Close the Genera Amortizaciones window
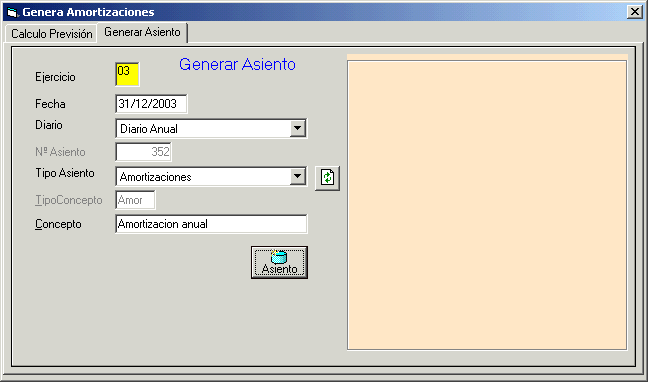The height and width of the screenshot is (382, 648). [634, 12]
